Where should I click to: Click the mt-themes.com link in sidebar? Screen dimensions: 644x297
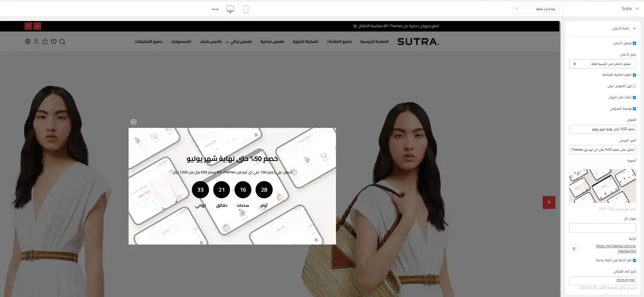click(x=616, y=248)
